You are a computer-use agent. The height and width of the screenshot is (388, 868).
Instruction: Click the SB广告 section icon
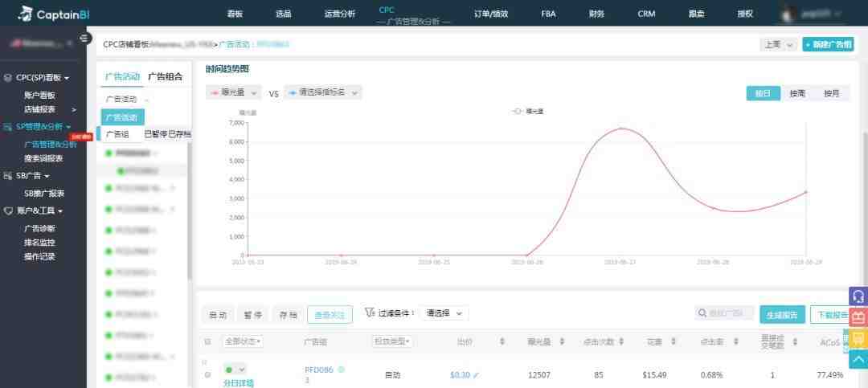pyautogui.click(x=8, y=176)
